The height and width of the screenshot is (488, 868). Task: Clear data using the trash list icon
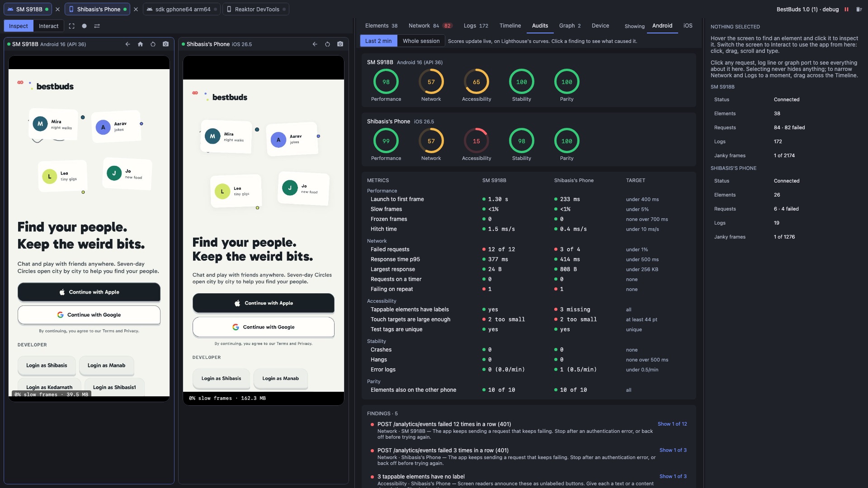pyautogui.click(x=859, y=9)
